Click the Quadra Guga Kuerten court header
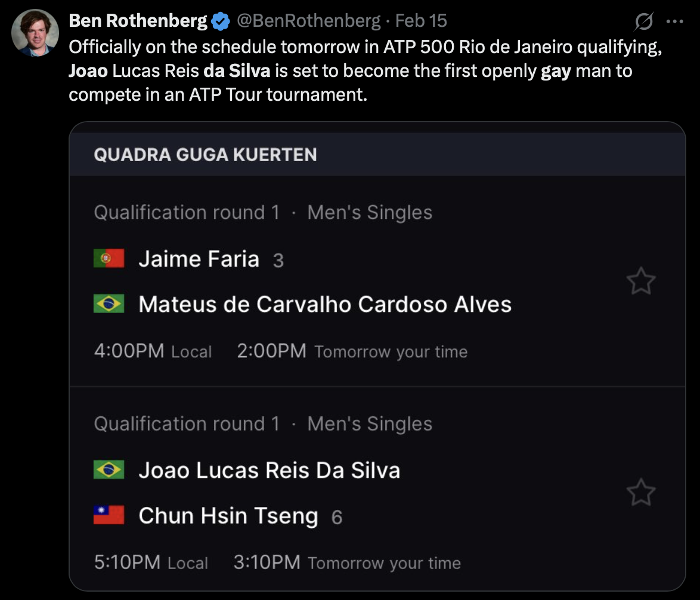 click(205, 154)
